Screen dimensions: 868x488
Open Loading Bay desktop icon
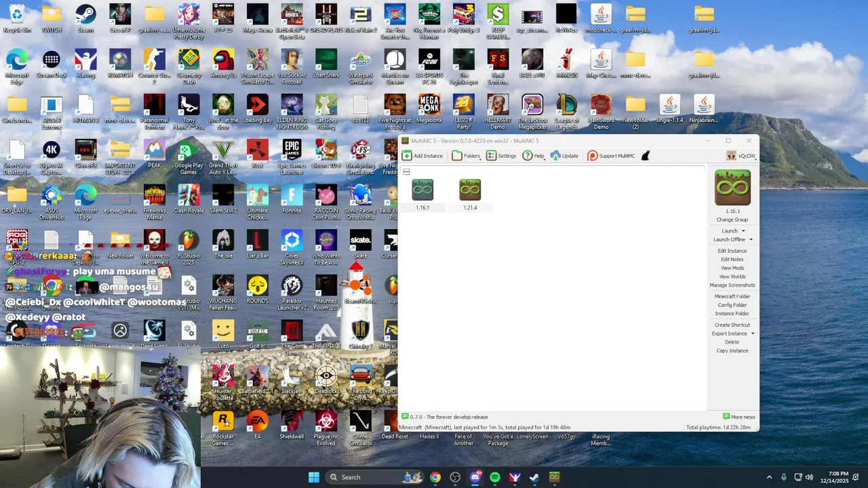coord(258,108)
